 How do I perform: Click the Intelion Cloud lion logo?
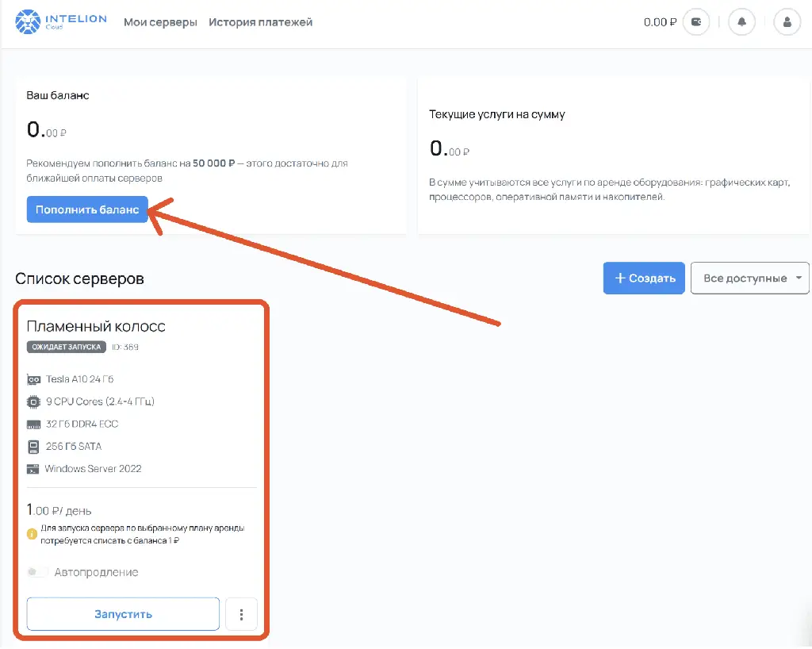coord(28,21)
